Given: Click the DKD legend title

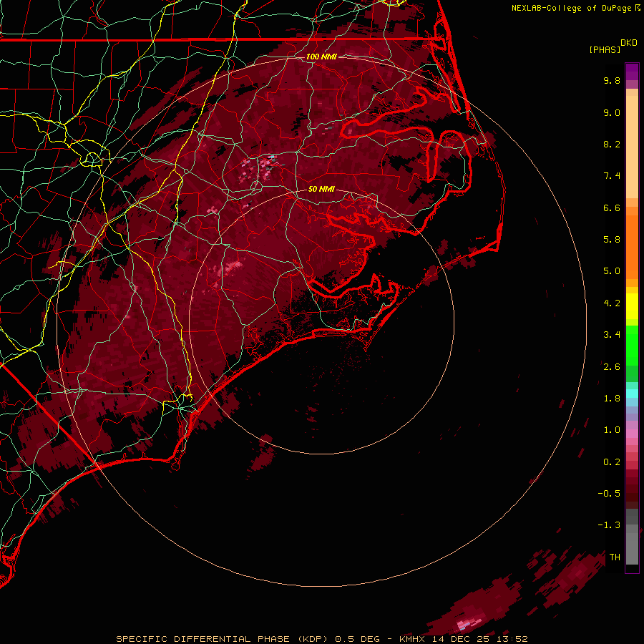Looking at the screenshot, I should pyautogui.click(x=629, y=43).
